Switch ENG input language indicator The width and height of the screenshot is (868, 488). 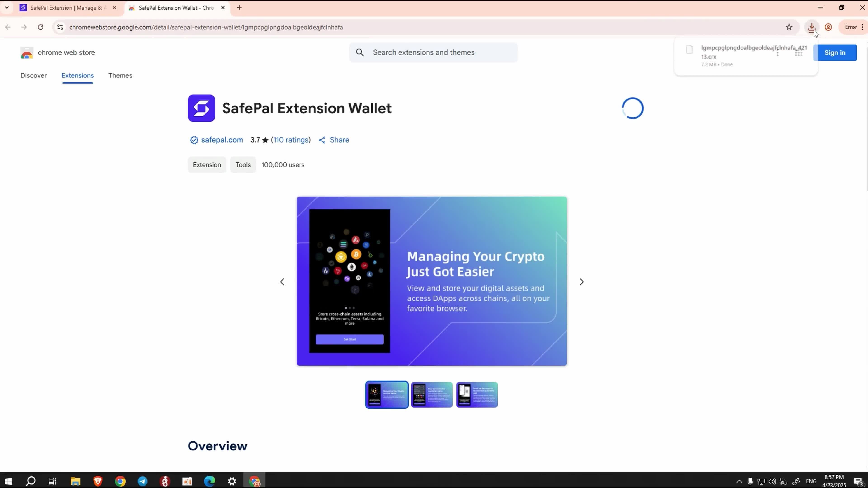point(811,481)
